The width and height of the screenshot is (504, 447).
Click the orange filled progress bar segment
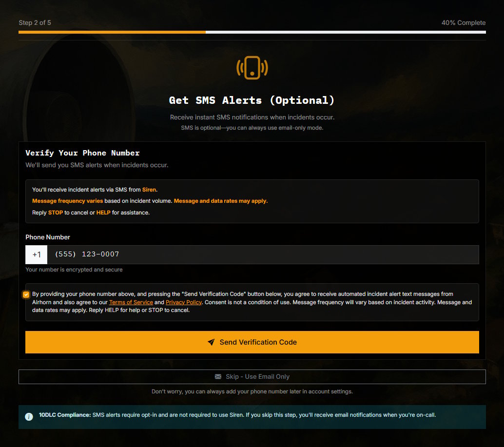(112, 32)
